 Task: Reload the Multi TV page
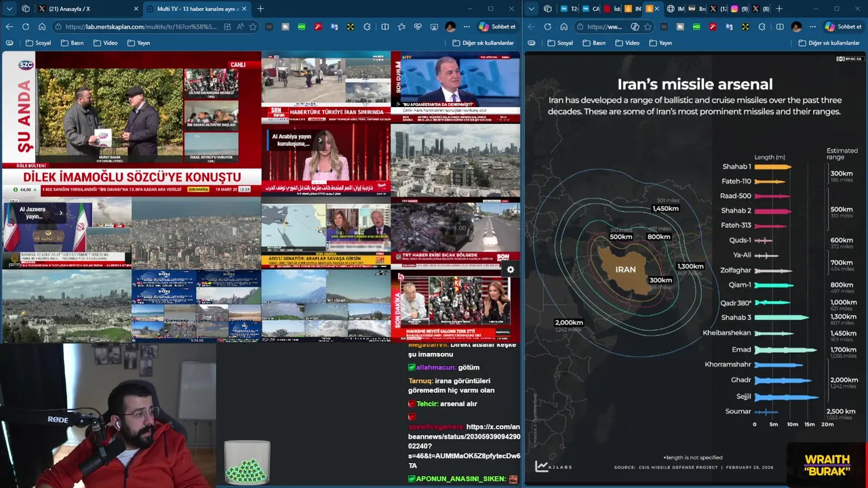(26, 26)
